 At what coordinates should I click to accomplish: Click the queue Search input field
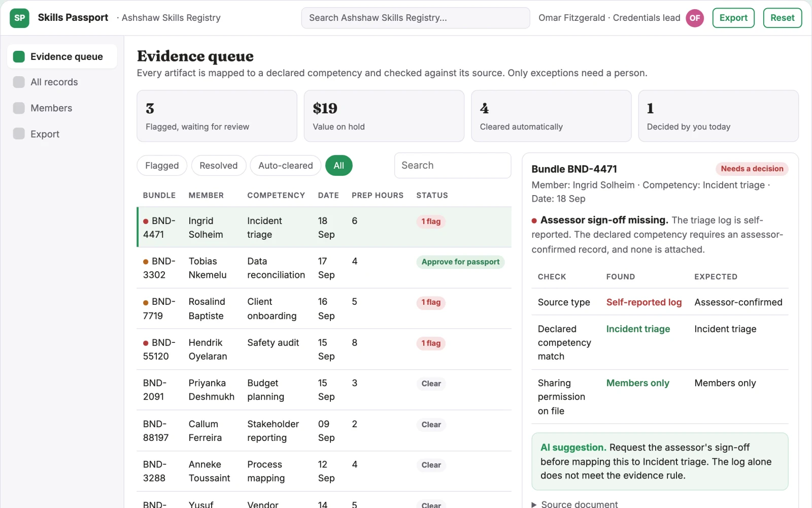453,166
